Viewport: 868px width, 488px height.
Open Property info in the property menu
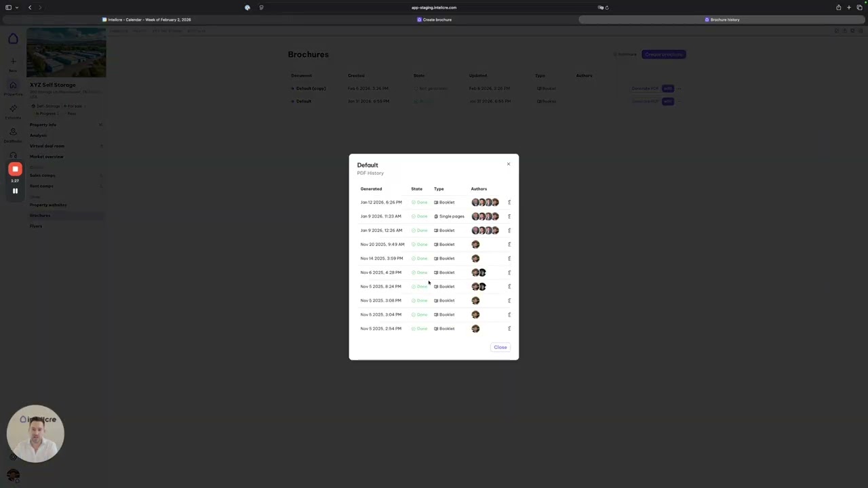click(x=43, y=125)
